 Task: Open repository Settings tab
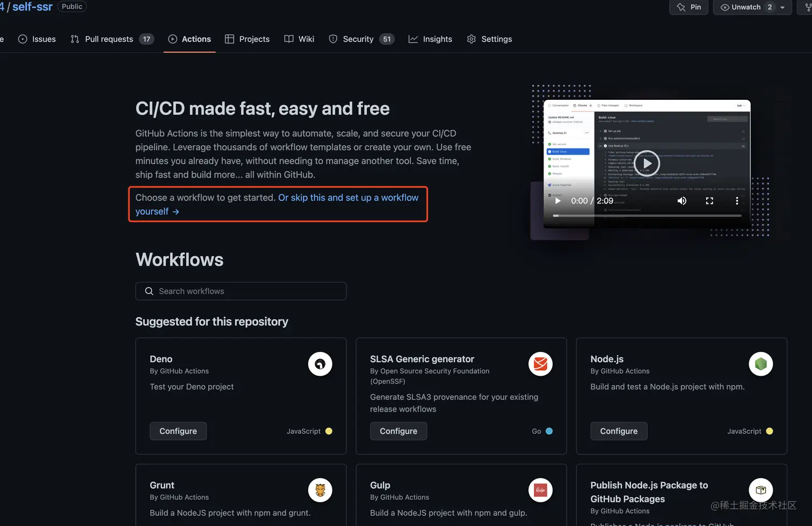click(x=489, y=39)
